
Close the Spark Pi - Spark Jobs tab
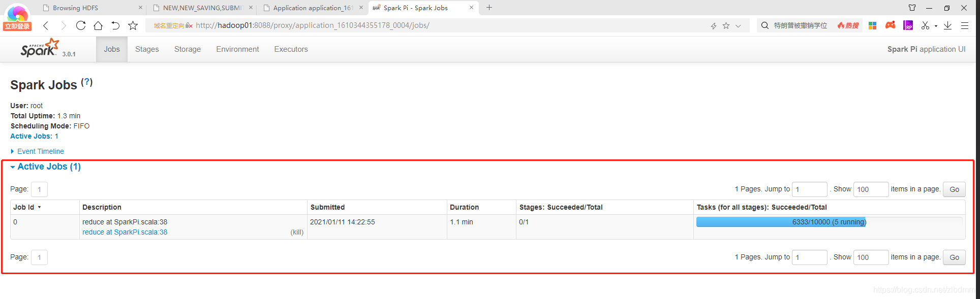click(x=471, y=8)
